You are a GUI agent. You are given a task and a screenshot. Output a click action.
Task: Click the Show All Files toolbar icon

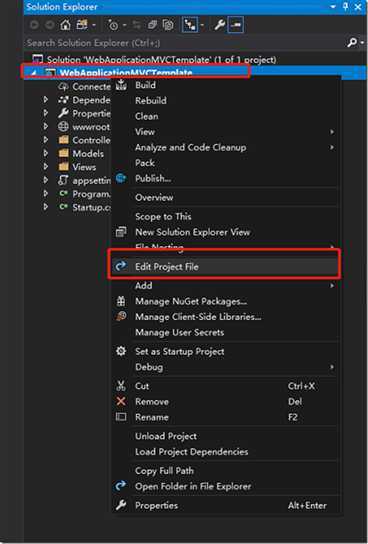[168, 25]
